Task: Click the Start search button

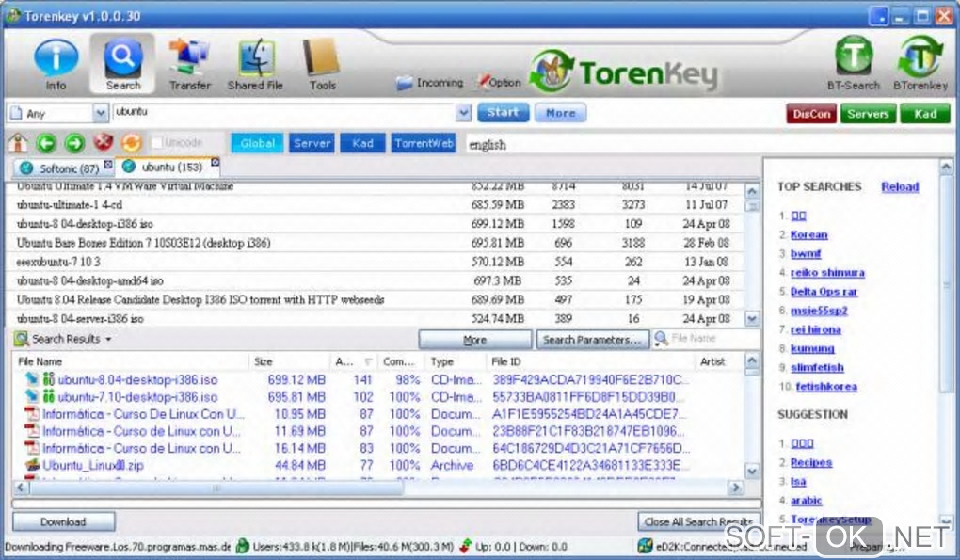Action: click(504, 113)
